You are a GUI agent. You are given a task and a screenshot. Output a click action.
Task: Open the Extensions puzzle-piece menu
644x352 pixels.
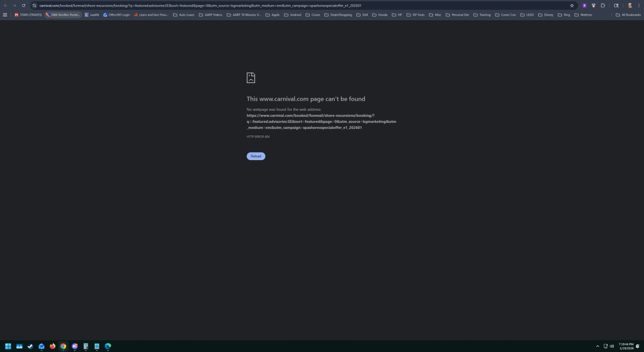(603, 5)
